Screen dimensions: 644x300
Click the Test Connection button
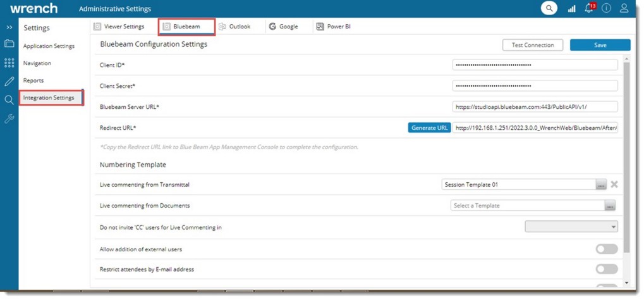[532, 45]
